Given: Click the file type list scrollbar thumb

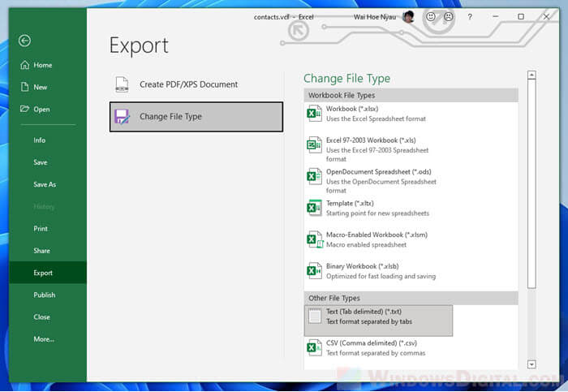Looking at the screenshot, I should [531, 184].
